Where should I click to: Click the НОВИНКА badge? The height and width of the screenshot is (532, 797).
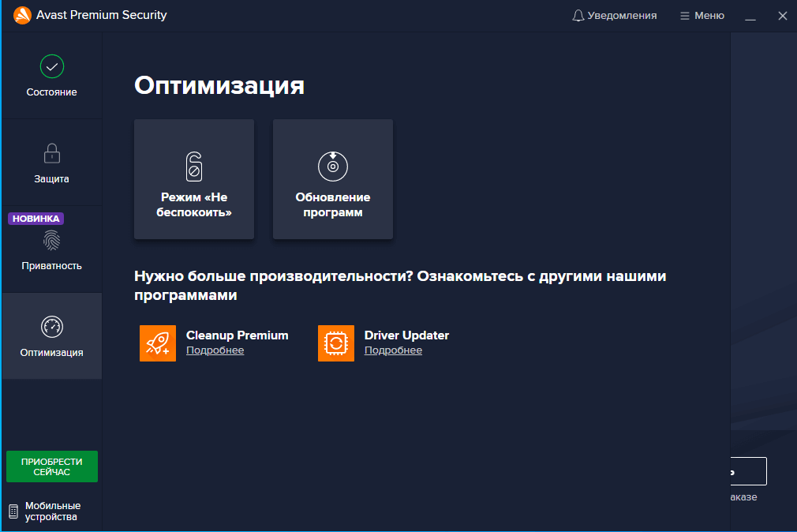[x=36, y=218]
